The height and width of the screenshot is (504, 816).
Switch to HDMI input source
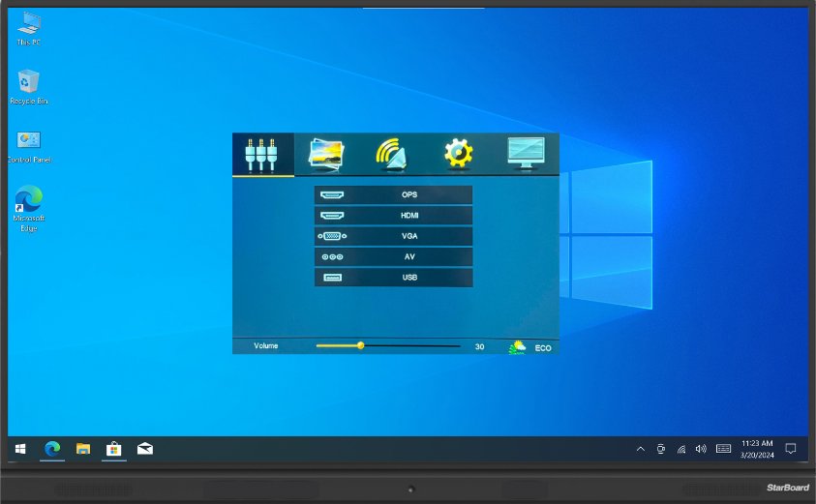[x=394, y=216]
